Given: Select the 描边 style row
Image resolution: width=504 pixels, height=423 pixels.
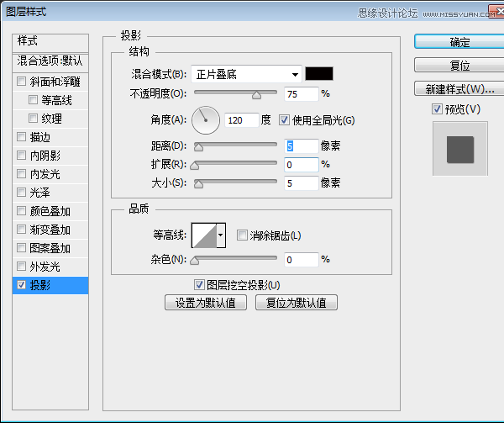Looking at the screenshot, I should click(50, 137).
